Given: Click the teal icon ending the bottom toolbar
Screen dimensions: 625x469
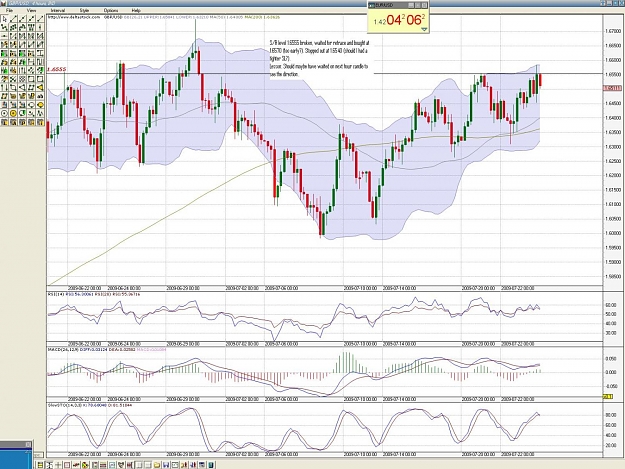Looking at the screenshot, I should coord(210,465).
